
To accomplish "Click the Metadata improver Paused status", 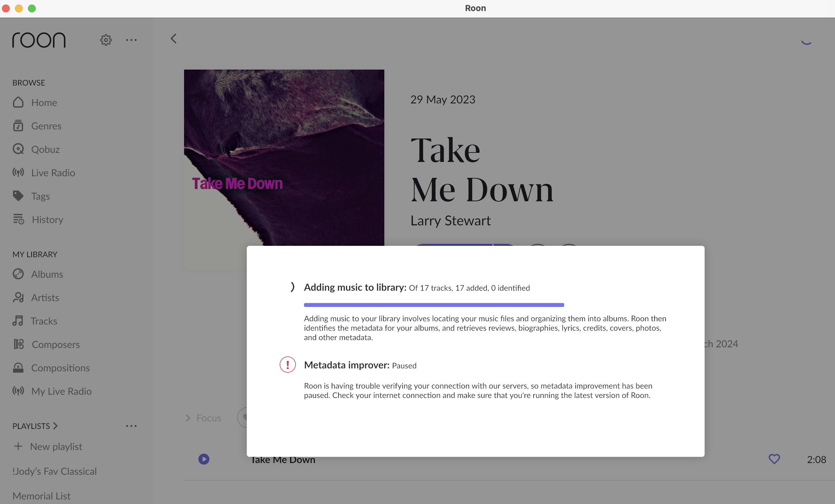I will [x=404, y=365].
